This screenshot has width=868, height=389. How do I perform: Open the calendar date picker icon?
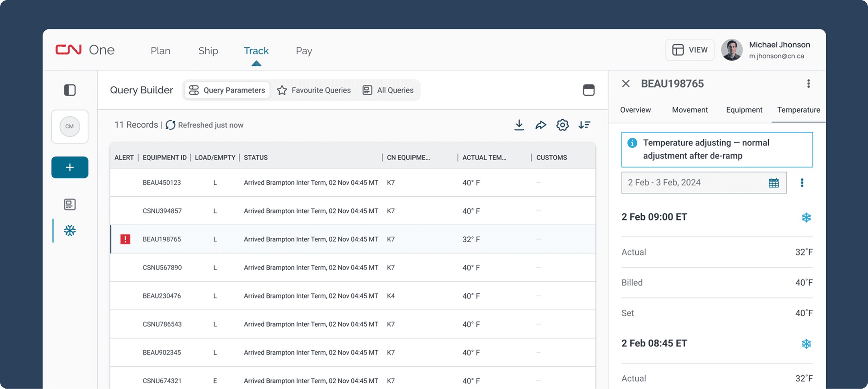pos(774,183)
